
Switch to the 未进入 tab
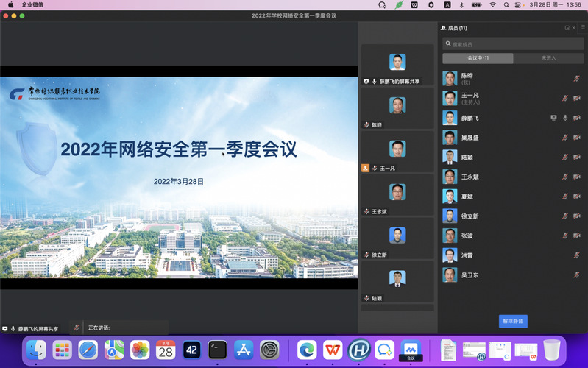(548, 58)
